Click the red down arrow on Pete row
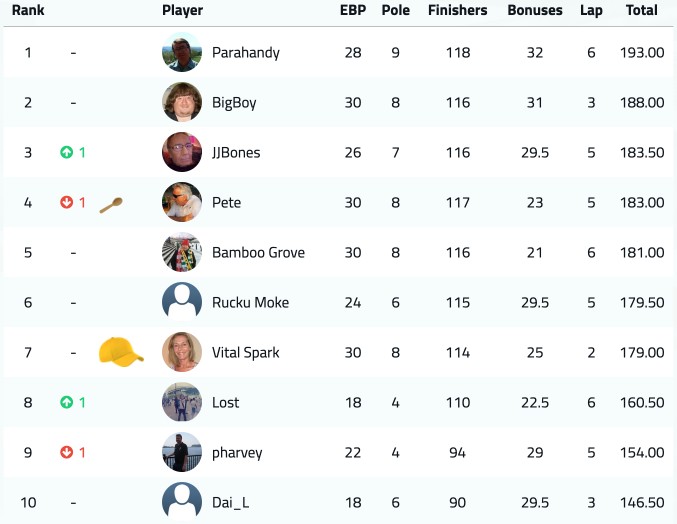 click(x=66, y=202)
